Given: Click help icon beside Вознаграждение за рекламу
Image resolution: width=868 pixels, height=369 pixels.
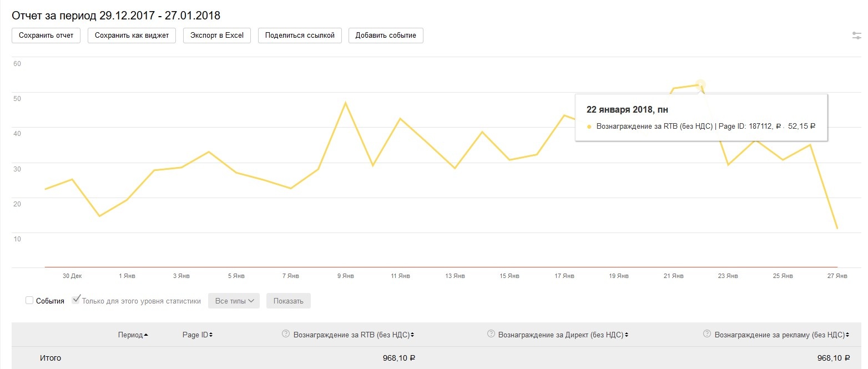Looking at the screenshot, I should click(707, 334).
